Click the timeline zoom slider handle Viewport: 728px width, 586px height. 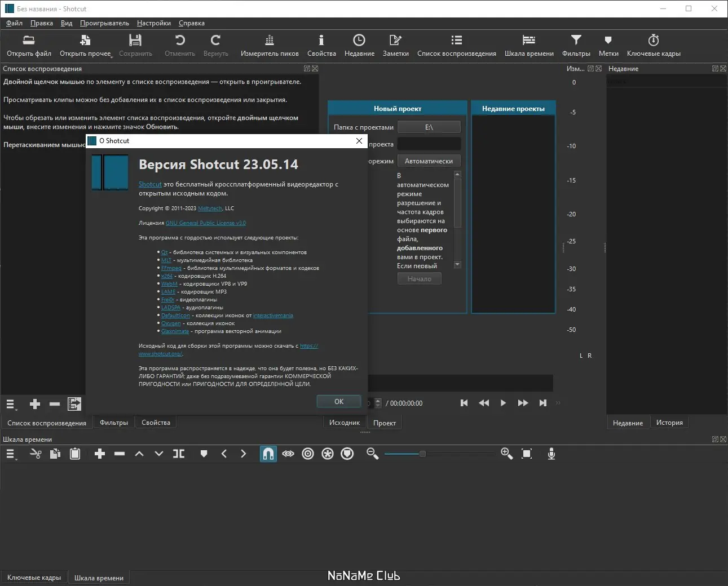tap(422, 454)
